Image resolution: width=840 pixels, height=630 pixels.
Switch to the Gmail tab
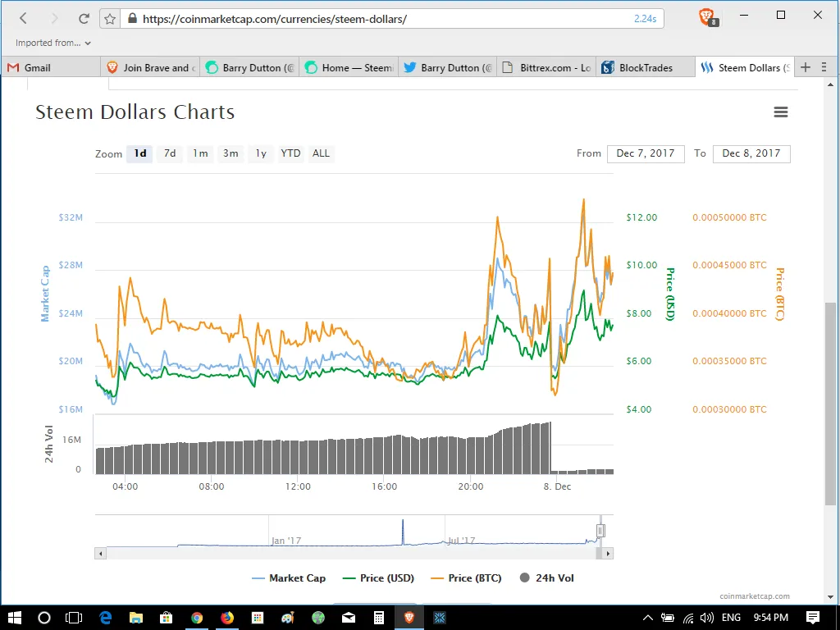point(51,67)
